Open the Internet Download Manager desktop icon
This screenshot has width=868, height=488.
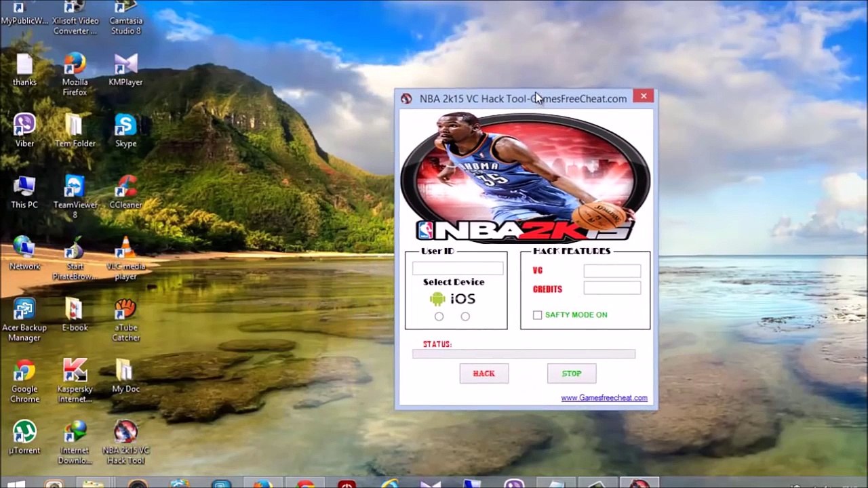pos(75,443)
